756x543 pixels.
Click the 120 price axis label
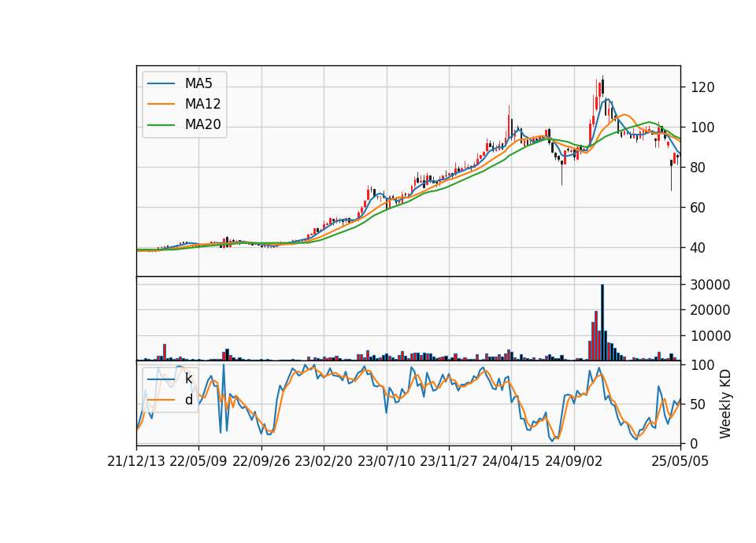(x=702, y=87)
